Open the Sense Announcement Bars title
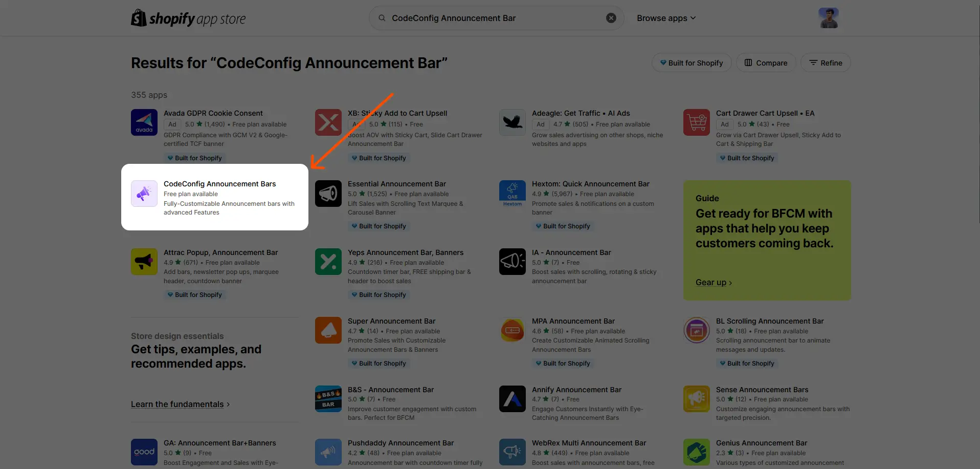980x469 pixels. point(762,390)
